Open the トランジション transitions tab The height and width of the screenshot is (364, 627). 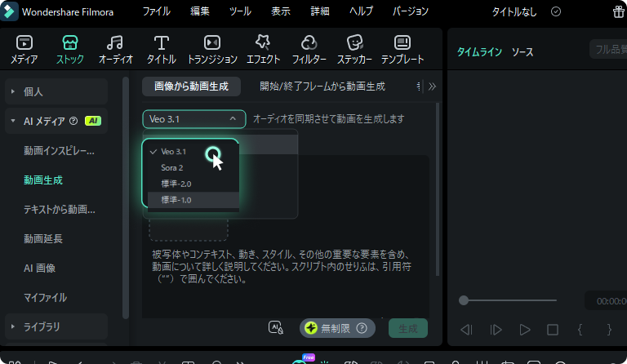212,50
